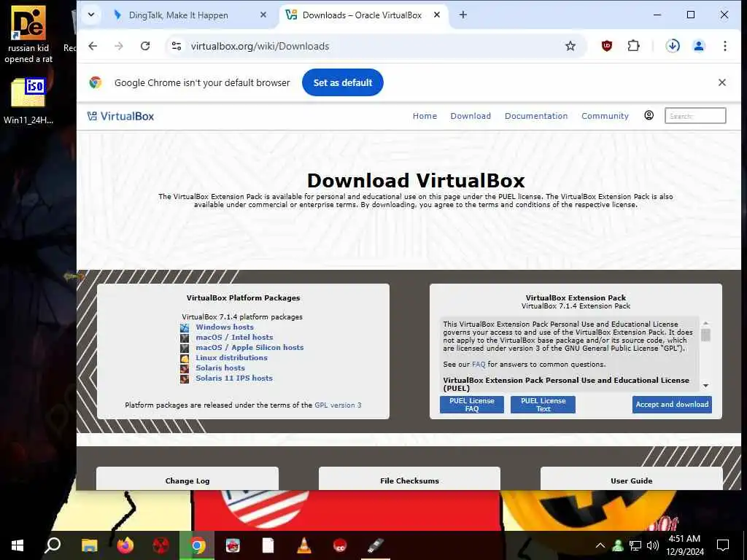Open the Home menu item
Screen dimensions: 747x560
click(x=425, y=116)
